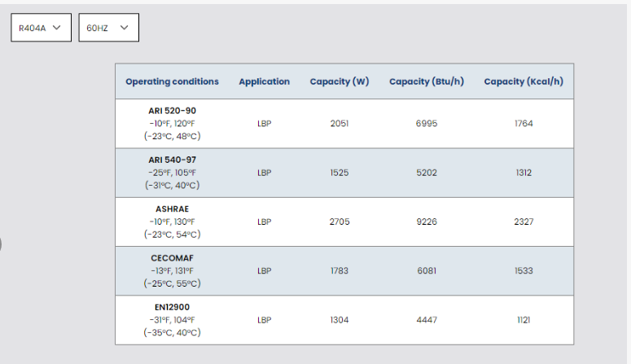Click the 9226 Btu/h value
The width and height of the screenshot is (631, 364).
point(427,221)
